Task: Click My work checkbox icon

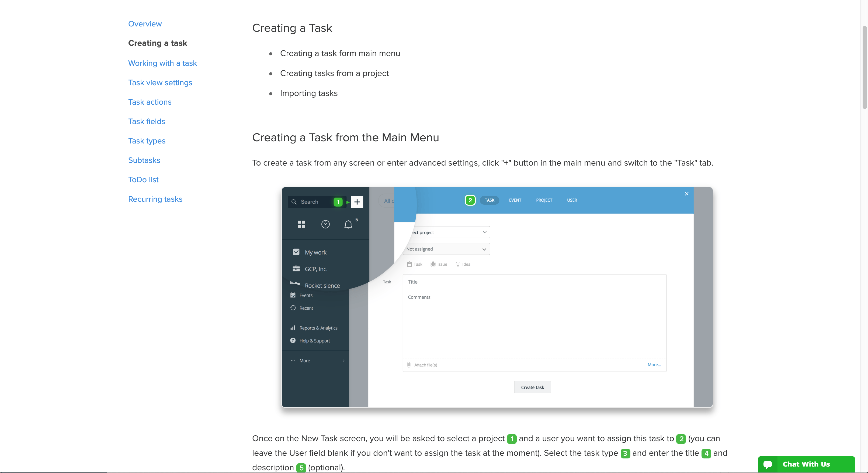Action: coord(296,252)
